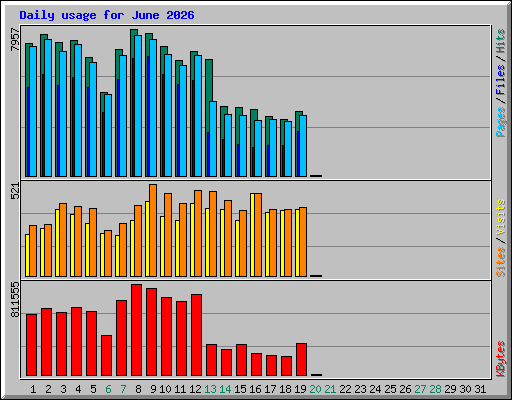Click the red KBytes bar for day 12
Screen dimensions: 512x400
[197, 335]
